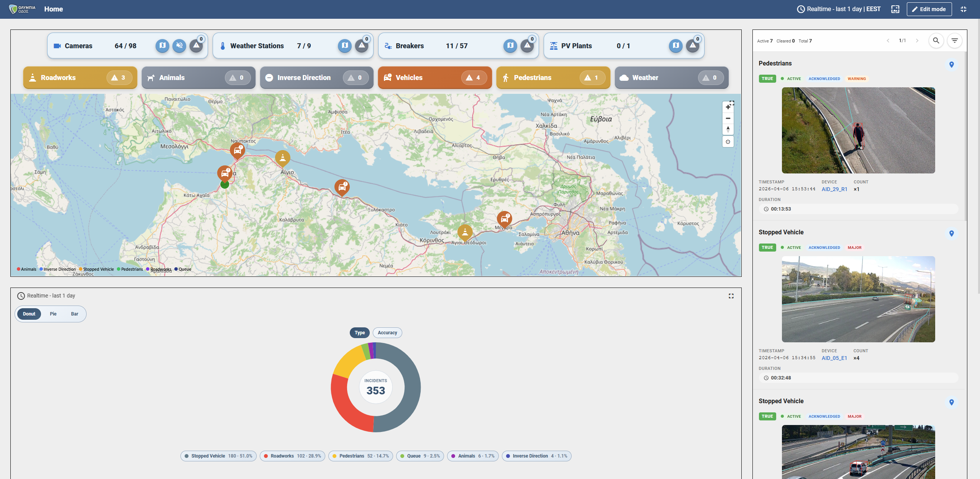Open the filter icon in the incidents panel

(x=955, y=41)
